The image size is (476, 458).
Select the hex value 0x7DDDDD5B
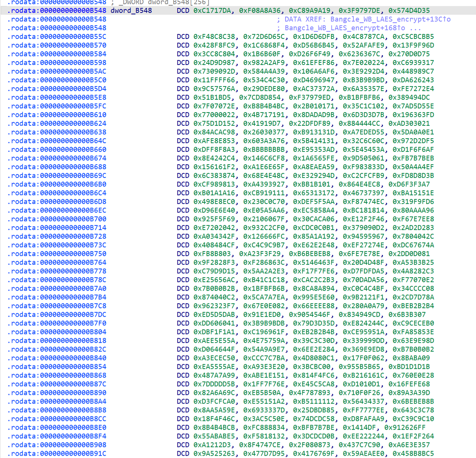pos(214,384)
